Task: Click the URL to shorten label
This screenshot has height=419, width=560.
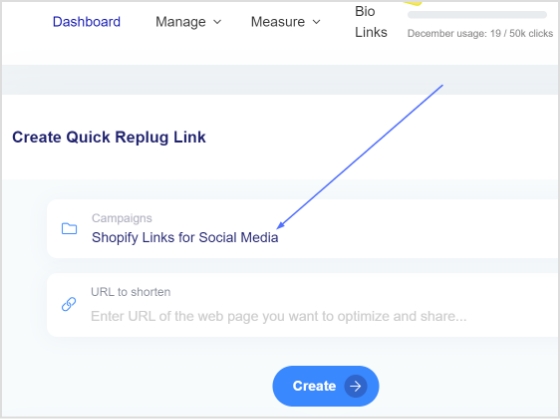Action: click(x=131, y=292)
